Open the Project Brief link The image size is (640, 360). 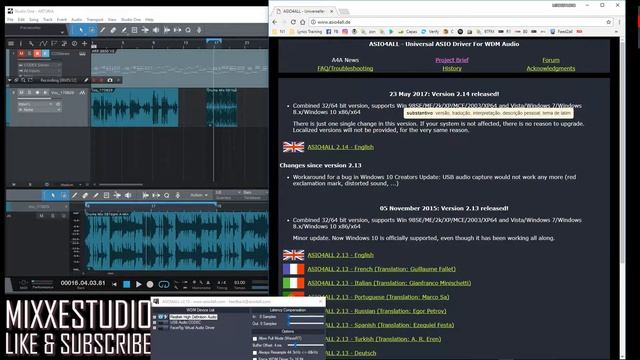(x=452, y=60)
